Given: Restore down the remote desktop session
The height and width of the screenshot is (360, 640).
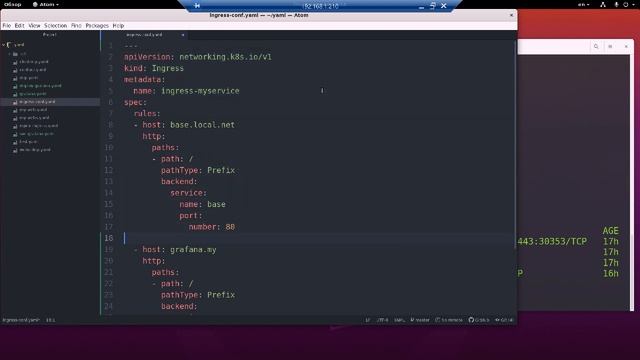Looking at the screenshot, I should pyautogui.click(x=433, y=6).
